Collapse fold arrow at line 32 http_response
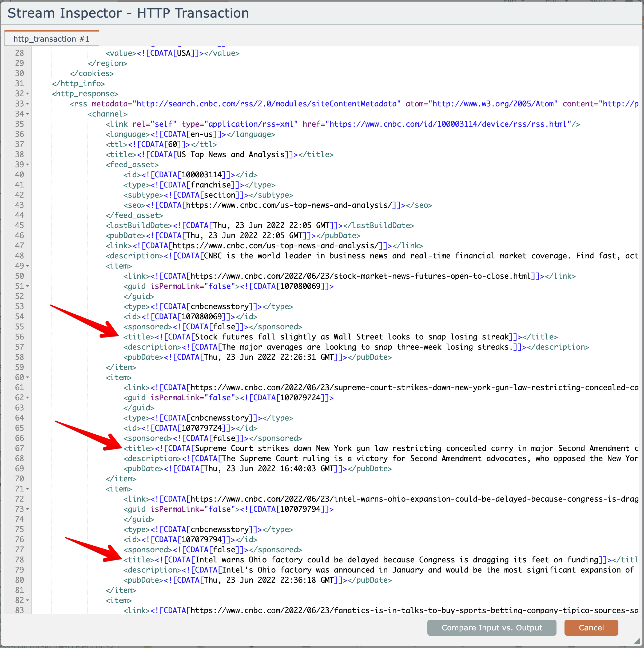The width and height of the screenshot is (644, 648). tap(27, 94)
